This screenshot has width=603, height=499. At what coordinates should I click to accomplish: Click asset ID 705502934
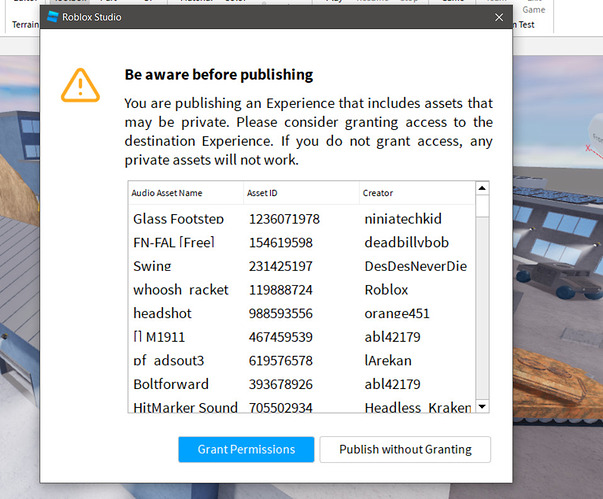coord(281,408)
